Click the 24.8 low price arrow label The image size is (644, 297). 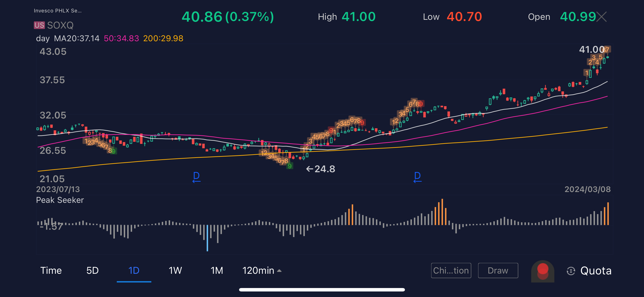(320, 169)
